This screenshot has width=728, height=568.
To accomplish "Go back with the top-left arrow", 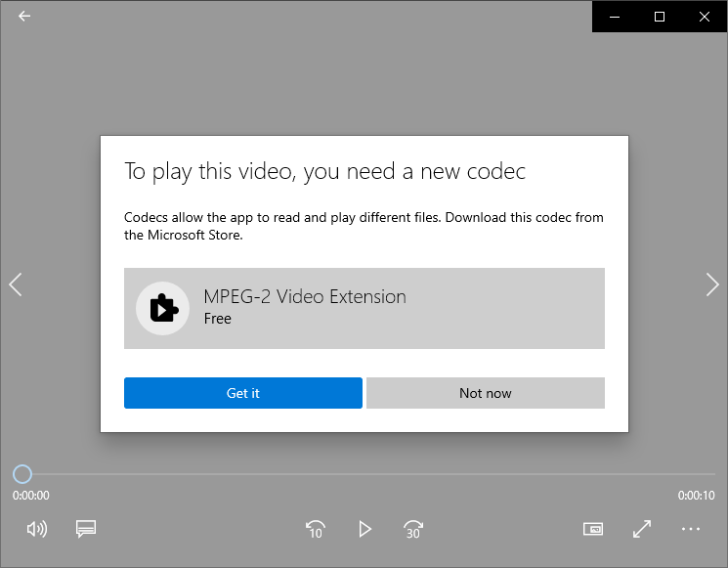I will pos(24,17).
